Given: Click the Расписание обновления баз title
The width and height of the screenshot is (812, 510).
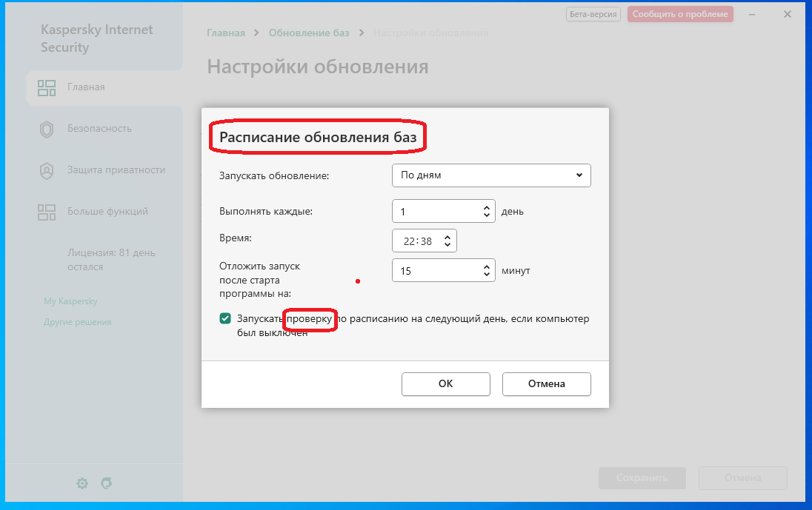Looking at the screenshot, I should pos(318,137).
